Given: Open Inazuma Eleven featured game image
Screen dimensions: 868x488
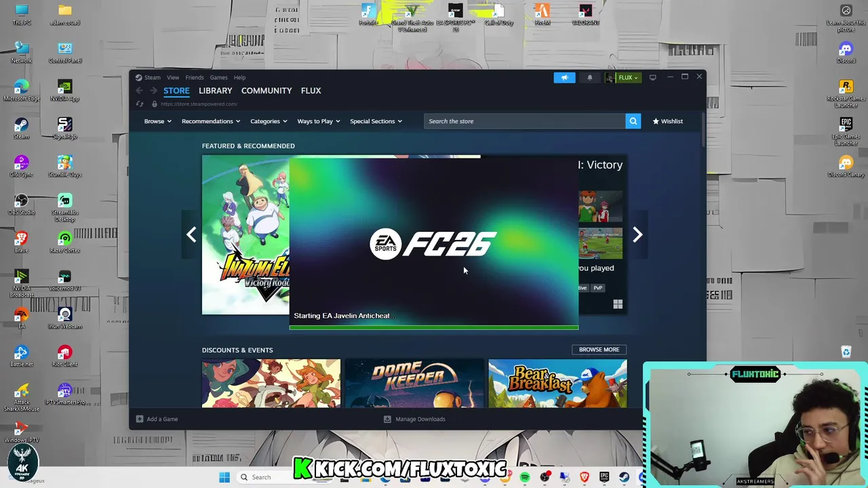Looking at the screenshot, I should coord(245,235).
